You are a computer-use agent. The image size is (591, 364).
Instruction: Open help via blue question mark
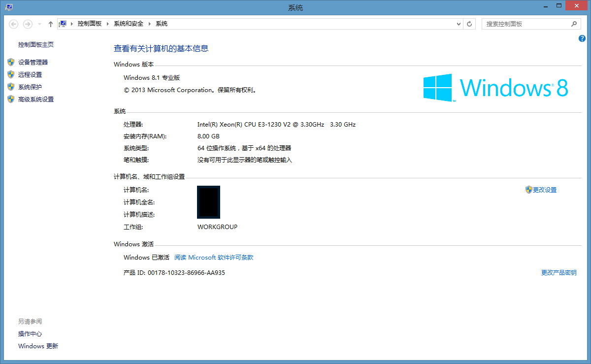(582, 38)
